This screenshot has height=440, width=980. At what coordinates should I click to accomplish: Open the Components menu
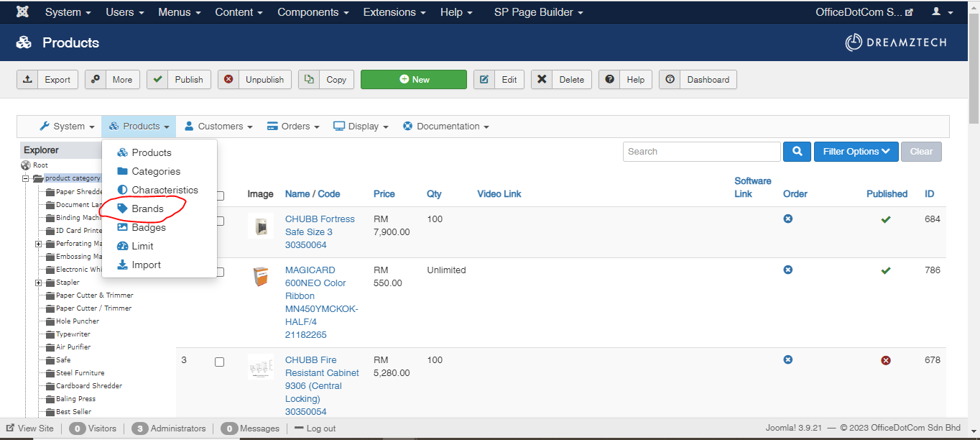point(313,12)
